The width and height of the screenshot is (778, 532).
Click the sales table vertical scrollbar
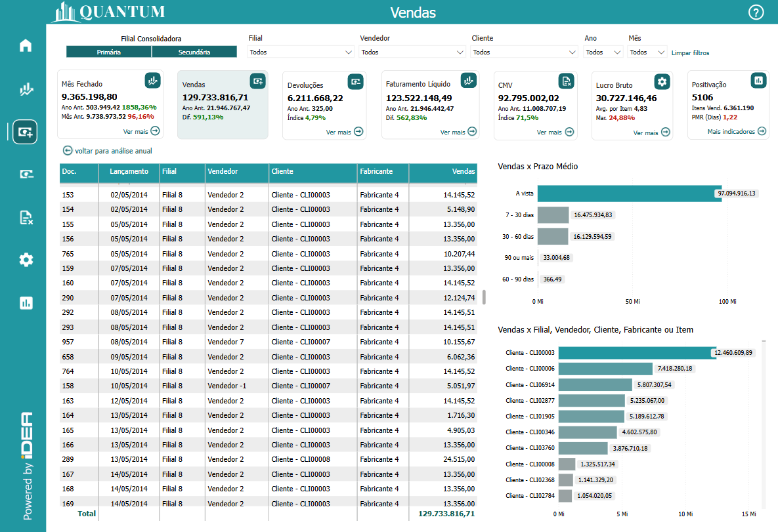pyautogui.click(x=484, y=297)
